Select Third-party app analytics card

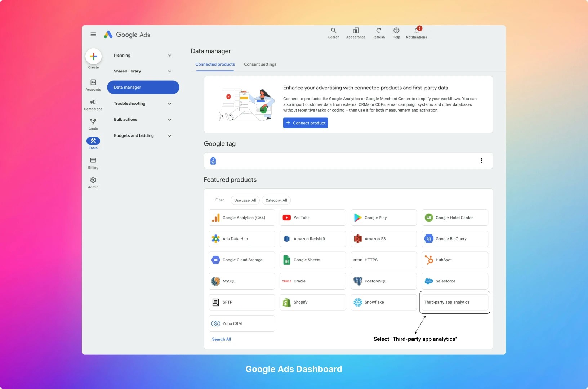(455, 302)
